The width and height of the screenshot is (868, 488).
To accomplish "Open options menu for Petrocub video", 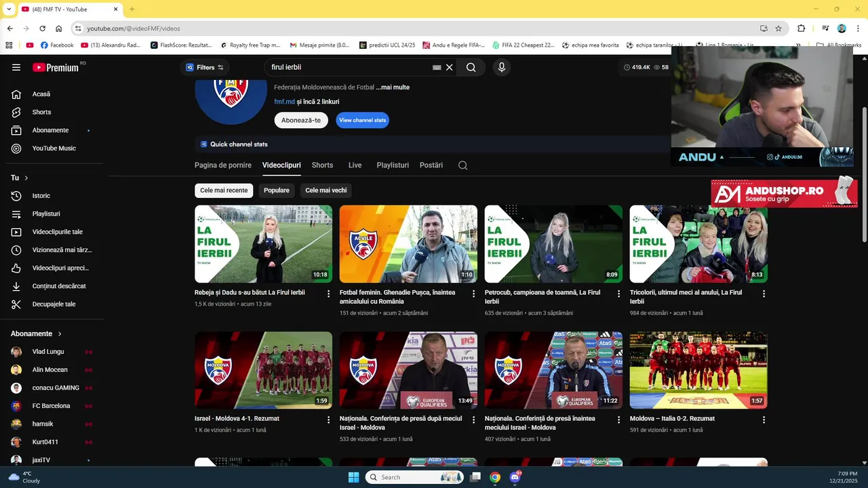I will (618, 293).
